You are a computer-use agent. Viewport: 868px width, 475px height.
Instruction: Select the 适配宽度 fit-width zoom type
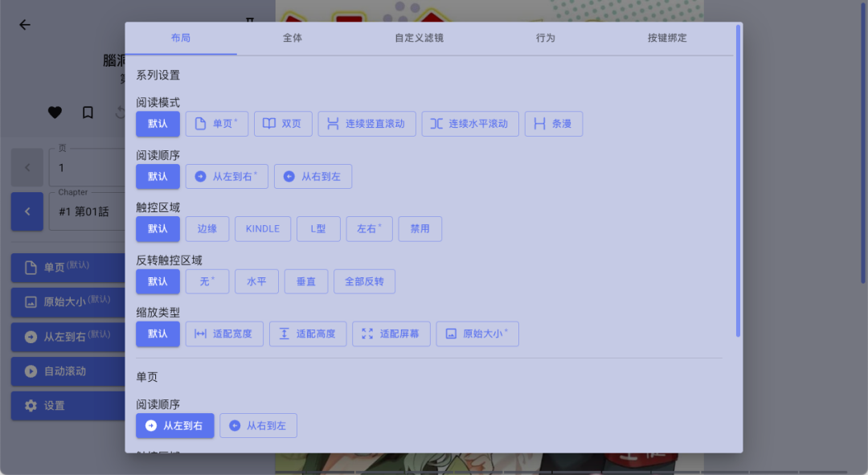pyautogui.click(x=224, y=334)
